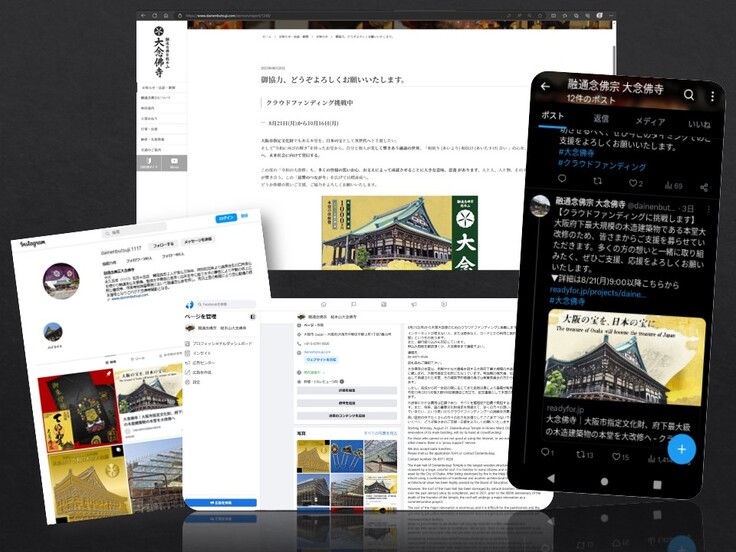Open the three-dot menu in the Twitter header
Screen dimensions: 736x552
tap(712, 97)
